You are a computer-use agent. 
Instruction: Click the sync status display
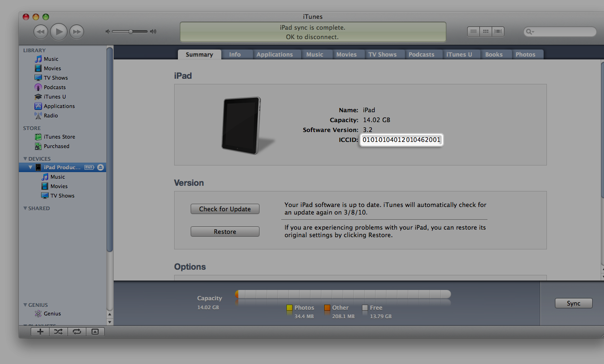(312, 32)
